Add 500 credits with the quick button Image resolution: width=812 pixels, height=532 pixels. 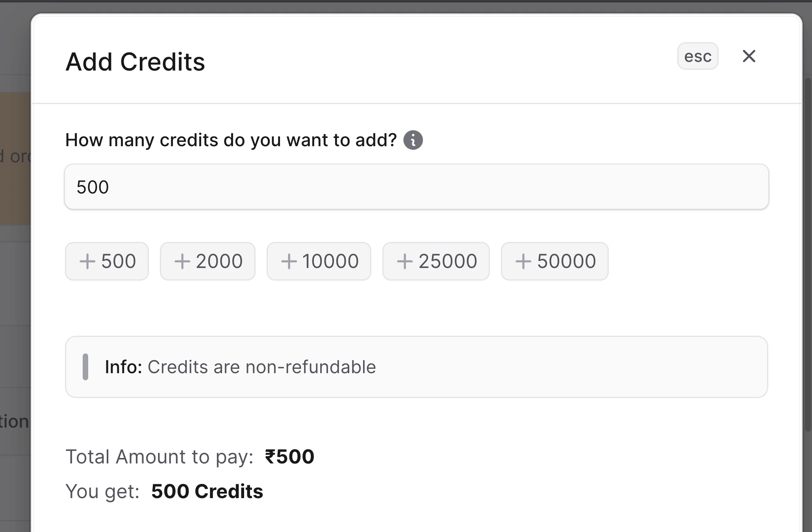[x=107, y=261]
